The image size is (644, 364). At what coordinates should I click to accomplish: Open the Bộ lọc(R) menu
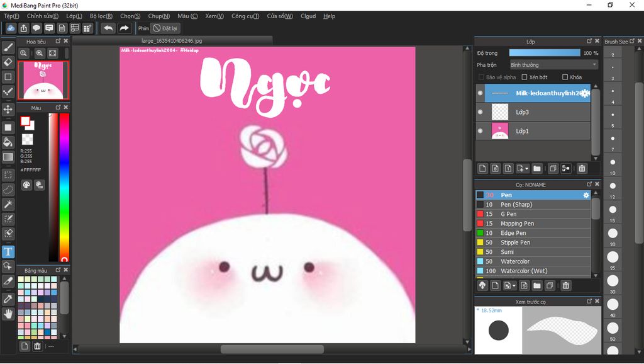tap(101, 16)
